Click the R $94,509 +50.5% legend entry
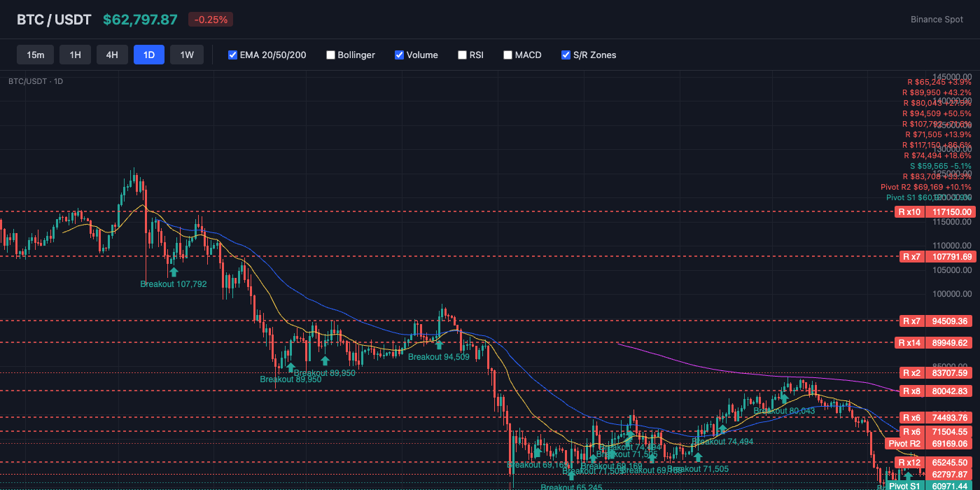This screenshot has width=980, height=490. click(937, 113)
